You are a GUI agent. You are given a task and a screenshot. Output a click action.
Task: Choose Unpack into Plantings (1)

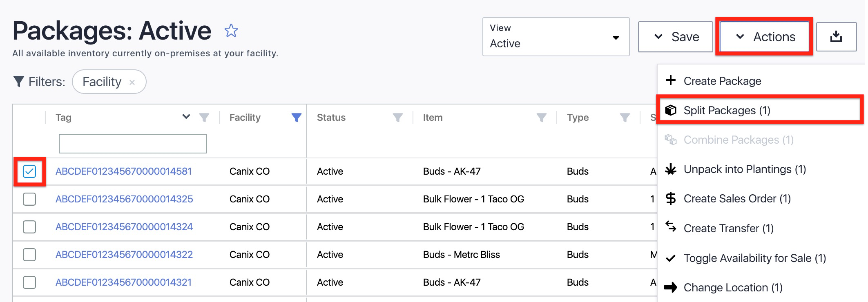pyautogui.click(x=761, y=169)
